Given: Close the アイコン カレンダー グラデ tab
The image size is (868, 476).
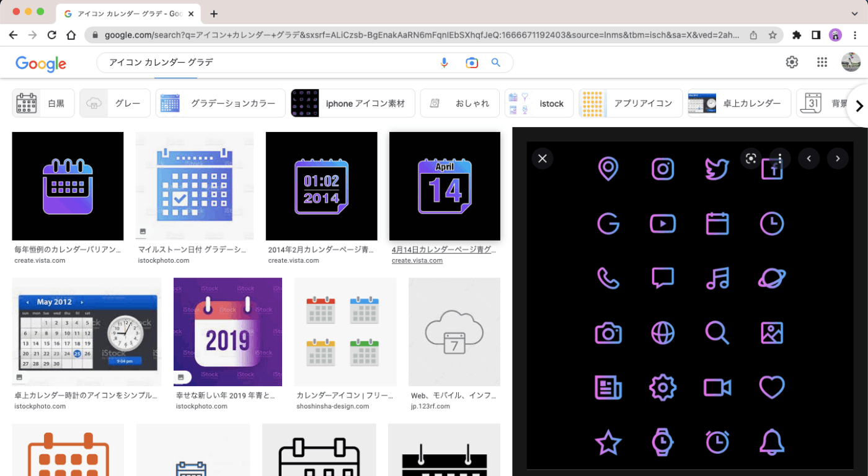Looking at the screenshot, I should point(192,14).
